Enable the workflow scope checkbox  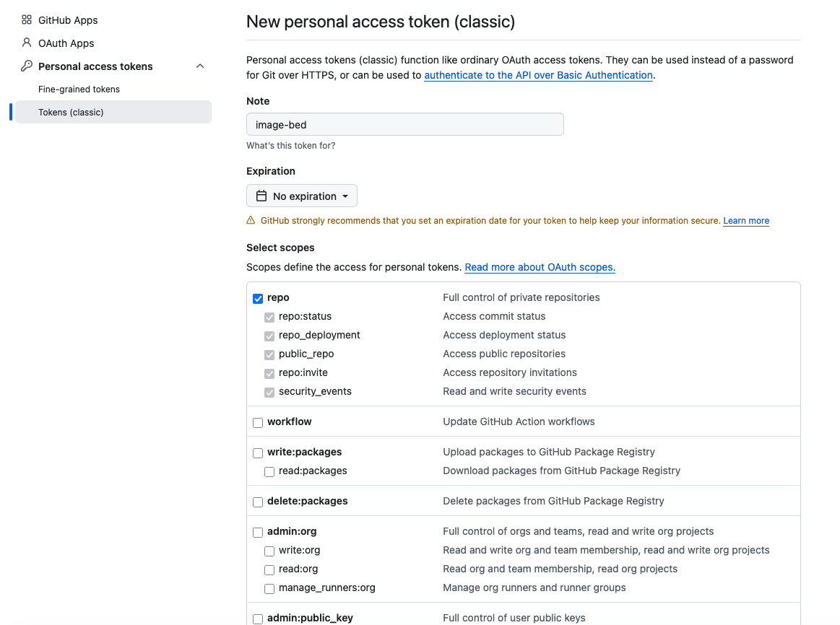258,422
